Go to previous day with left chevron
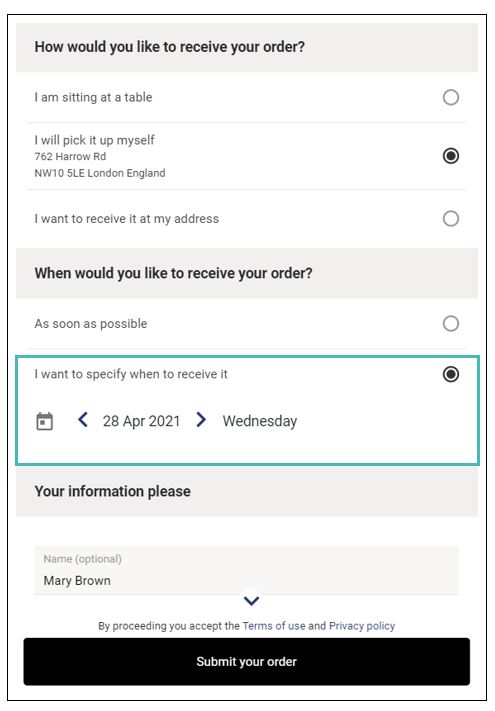This screenshot has height=711, width=495. [x=82, y=420]
